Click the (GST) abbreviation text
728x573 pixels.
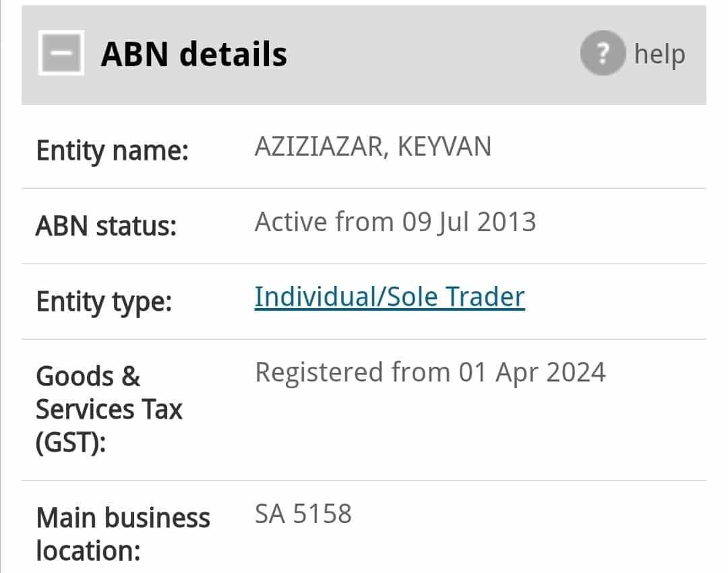pyautogui.click(x=71, y=443)
